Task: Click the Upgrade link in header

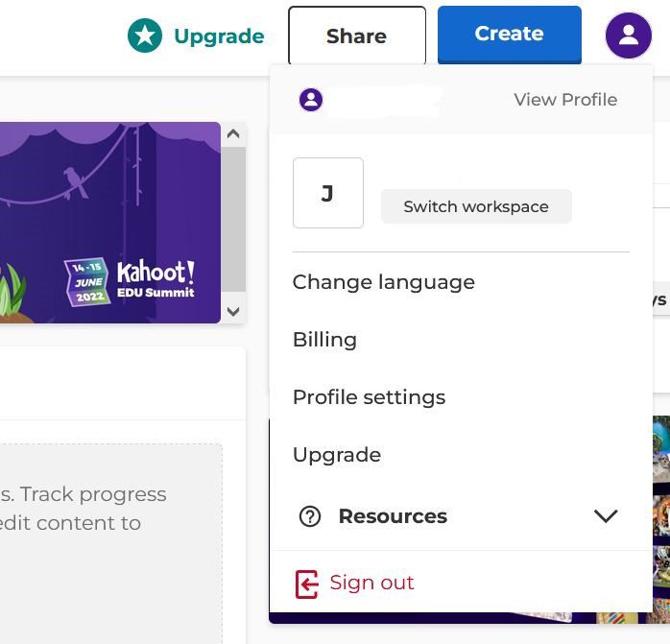Action: tap(218, 36)
